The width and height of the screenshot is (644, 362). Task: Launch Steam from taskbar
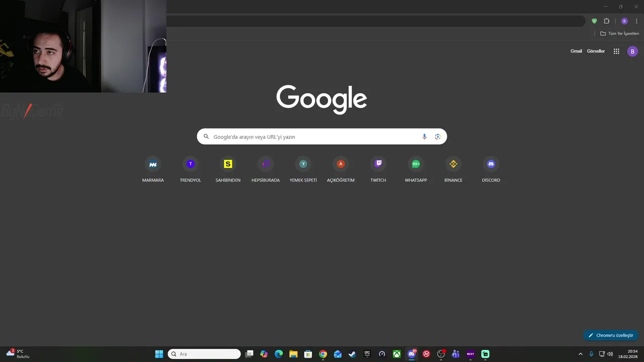(352, 354)
